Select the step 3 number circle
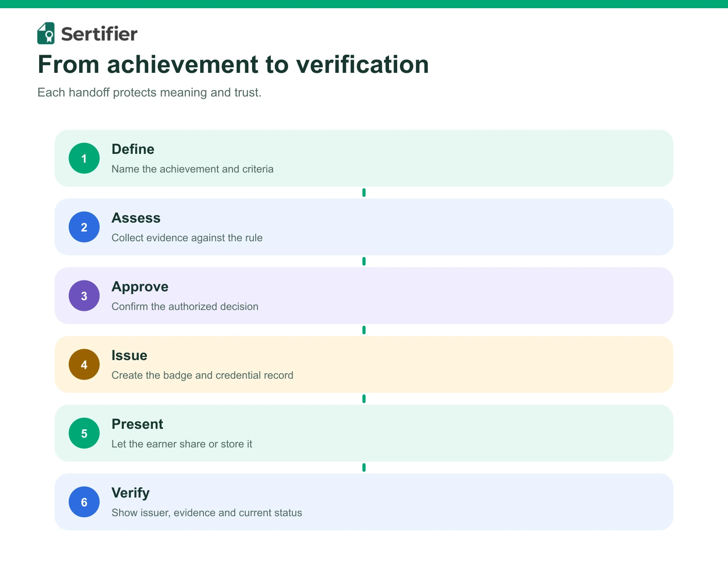Image resolution: width=728 pixels, height=569 pixels. click(x=84, y=296)
